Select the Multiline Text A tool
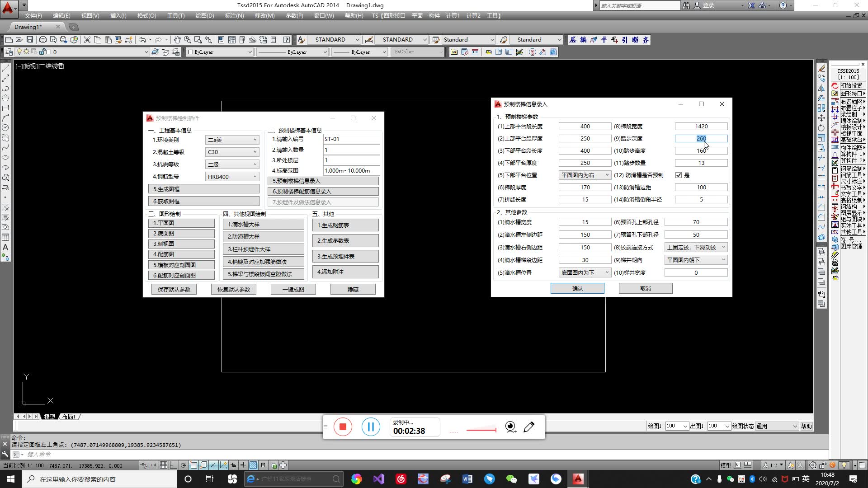 click(5, 247)
